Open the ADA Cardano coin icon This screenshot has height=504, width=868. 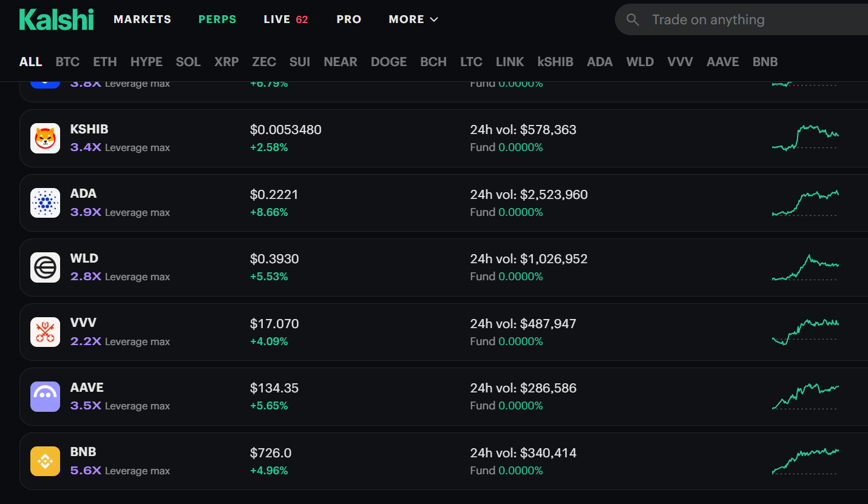point(46,203)
